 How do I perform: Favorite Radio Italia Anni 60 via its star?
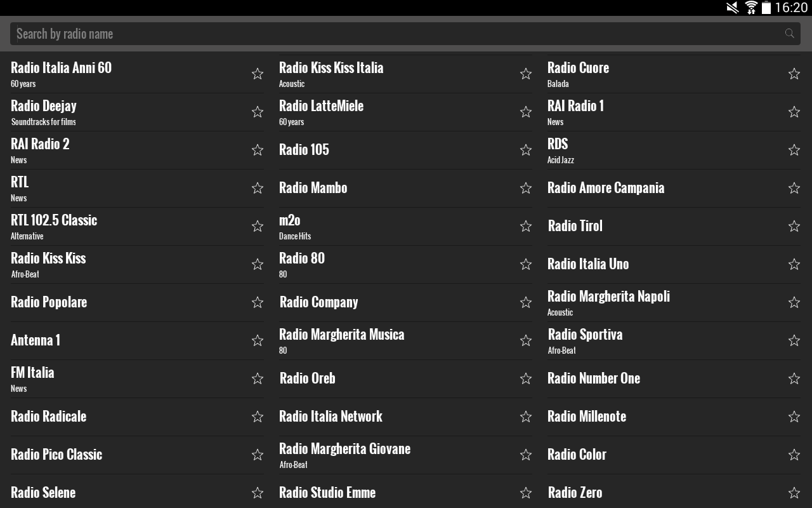pos(258,74)
